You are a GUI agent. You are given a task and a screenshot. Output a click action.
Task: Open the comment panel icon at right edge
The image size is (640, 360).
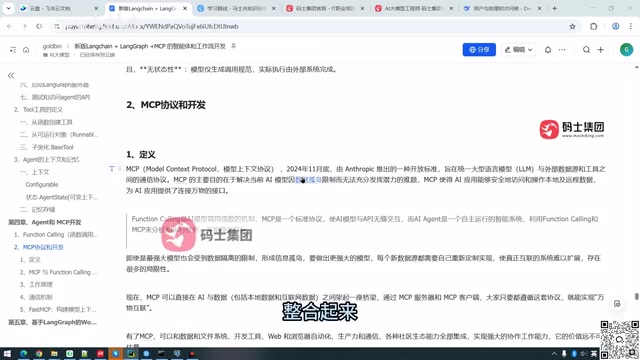coord(617,304)
